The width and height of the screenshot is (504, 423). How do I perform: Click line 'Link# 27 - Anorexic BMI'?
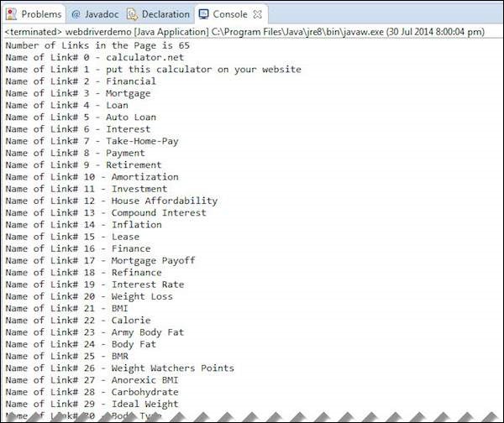tap(92, 380)
